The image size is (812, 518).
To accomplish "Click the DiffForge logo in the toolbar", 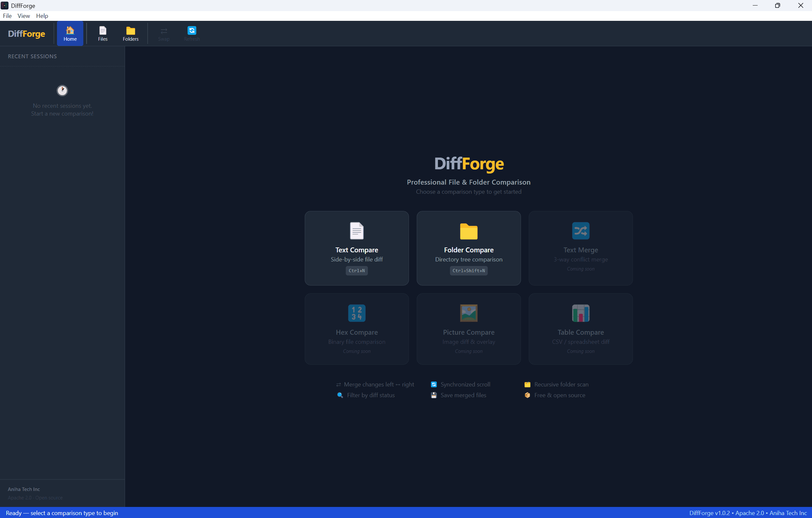I will point(27,34).
